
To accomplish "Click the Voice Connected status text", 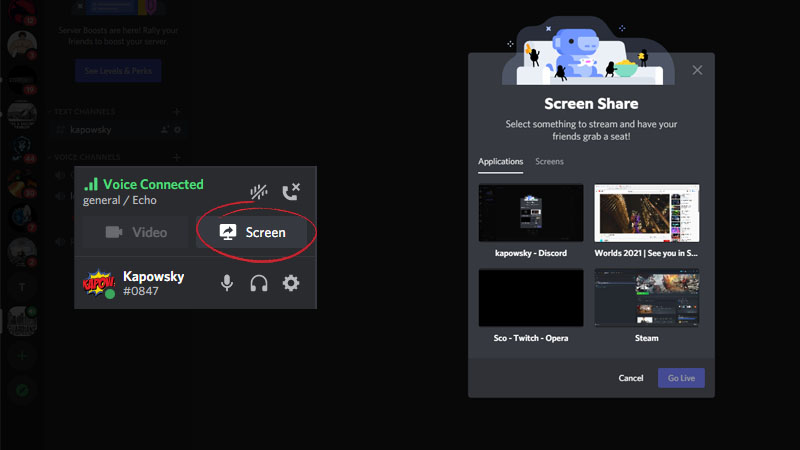I will pyautogui.click(x=153, y=184).
